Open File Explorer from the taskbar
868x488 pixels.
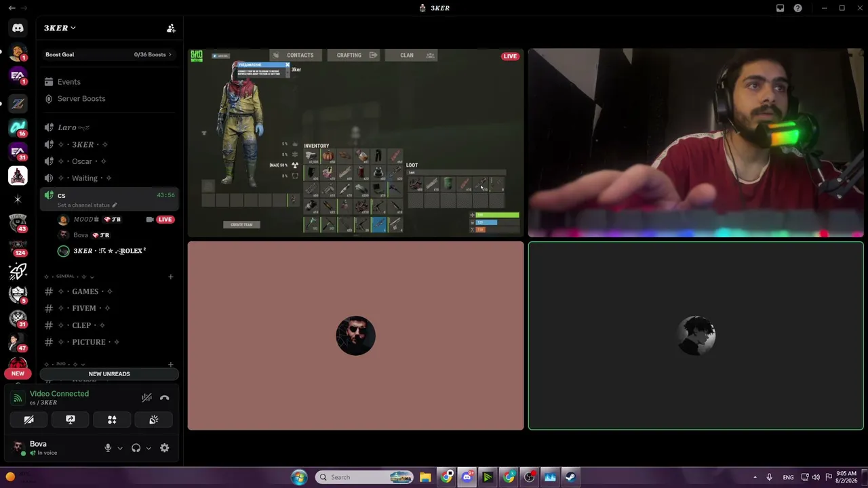point(425,477)
